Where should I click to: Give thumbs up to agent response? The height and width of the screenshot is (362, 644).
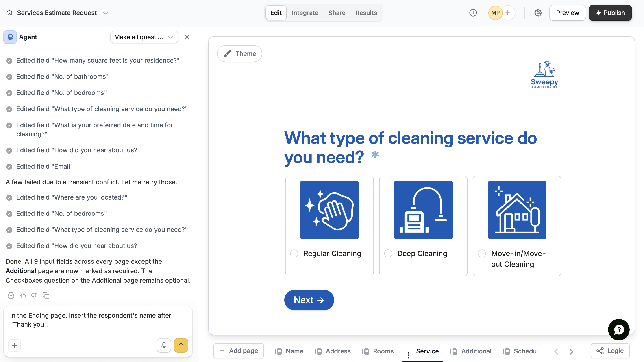pyautogui.click(x=23, y=296)
